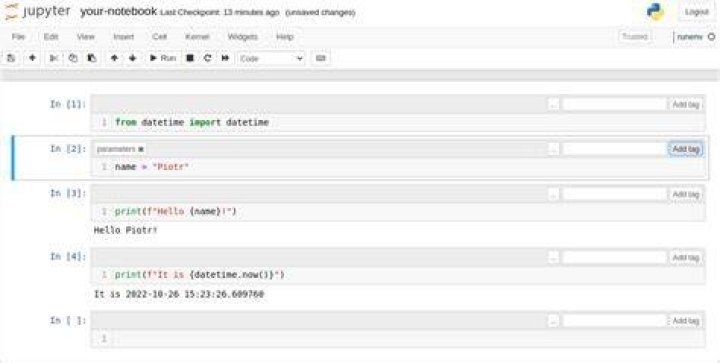
Task: Click the print datetime.now code line
Action: (x=200, y=275)
